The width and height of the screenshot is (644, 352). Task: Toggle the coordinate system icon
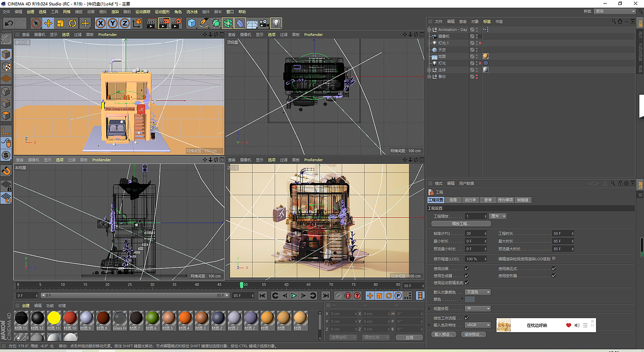click(x=137, y=23)
